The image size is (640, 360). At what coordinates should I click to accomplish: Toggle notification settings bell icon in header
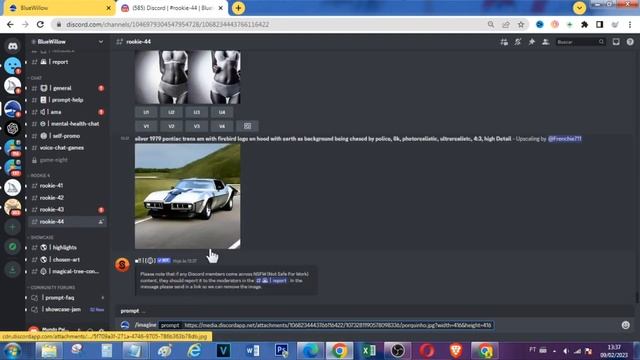(x=518, y=42)
